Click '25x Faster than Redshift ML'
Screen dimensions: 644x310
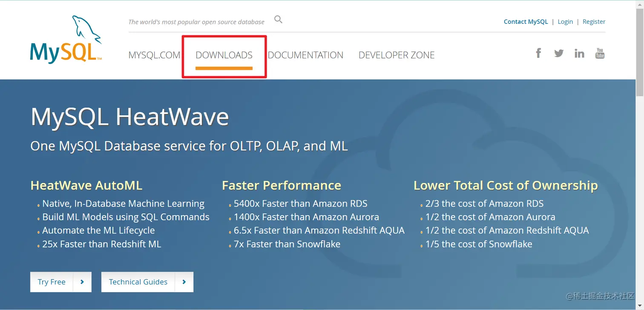pos(102,244)
